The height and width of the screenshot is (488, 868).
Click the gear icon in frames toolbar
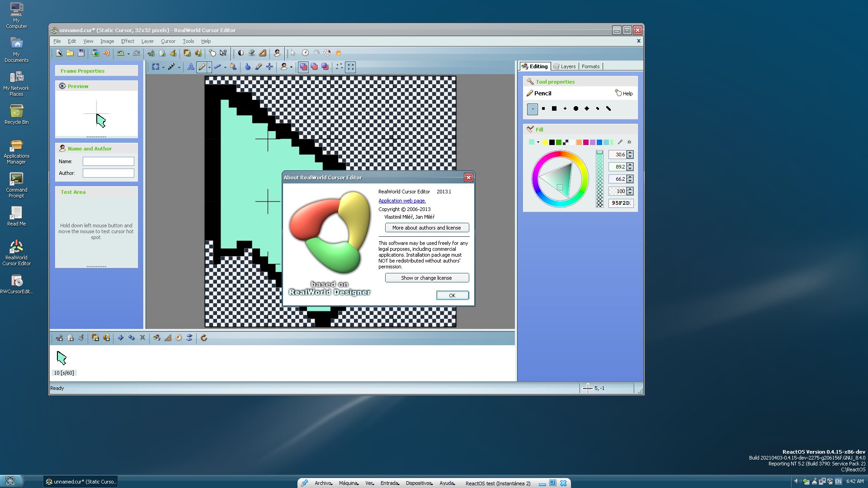[179, 338]
